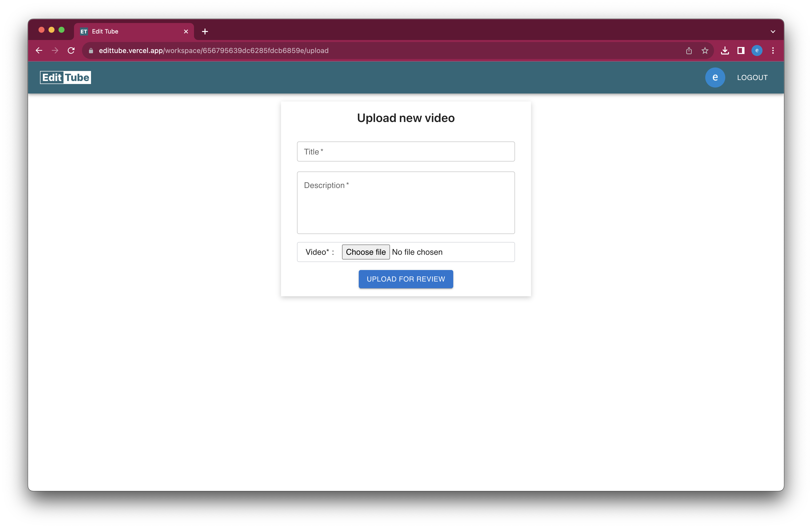812x528 pixels.
Task: Click the browser back arrow
Action: coord(39,50)
